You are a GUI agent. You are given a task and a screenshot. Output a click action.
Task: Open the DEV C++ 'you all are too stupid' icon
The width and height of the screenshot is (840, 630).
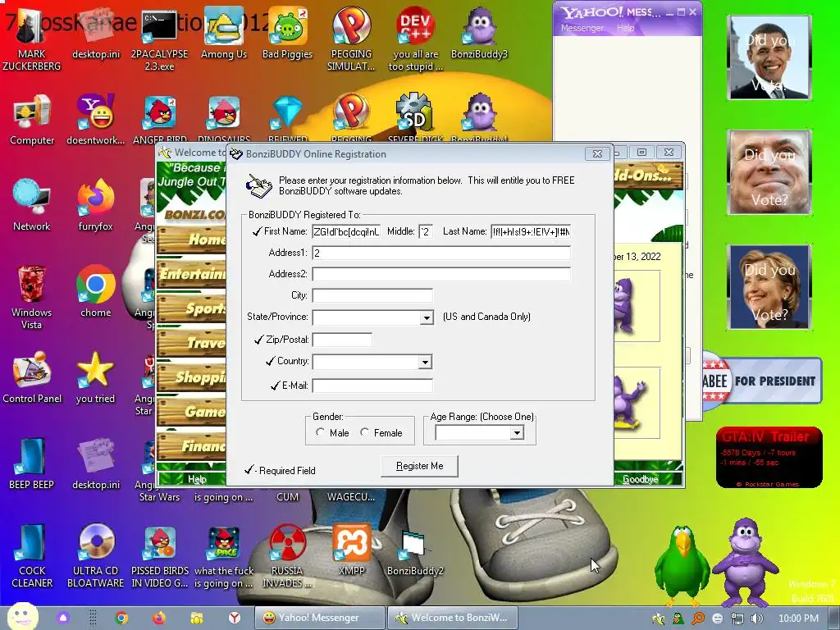tap(415, 40)
